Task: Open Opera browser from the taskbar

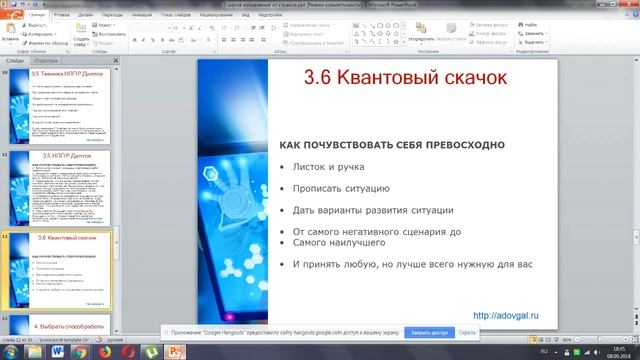Action: tap(128, 352)
